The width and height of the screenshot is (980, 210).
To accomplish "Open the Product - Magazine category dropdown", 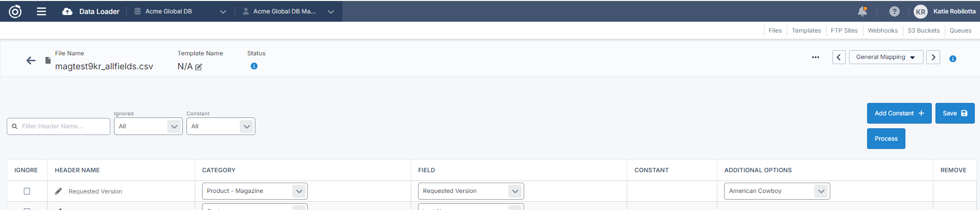I will pos(254,191).
